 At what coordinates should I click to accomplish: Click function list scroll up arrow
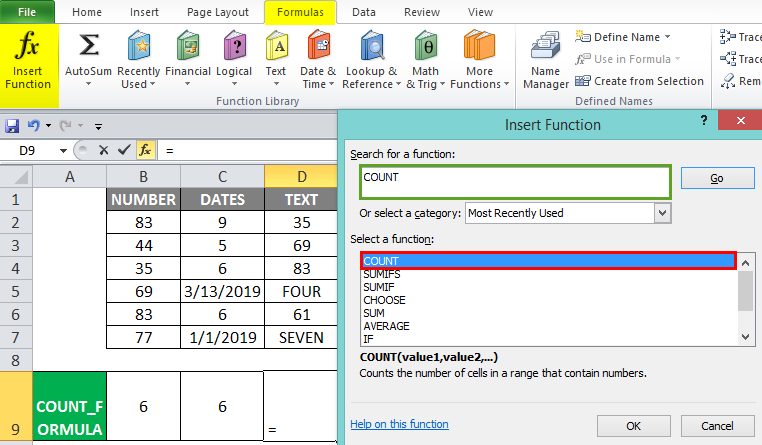pos(745,263)
